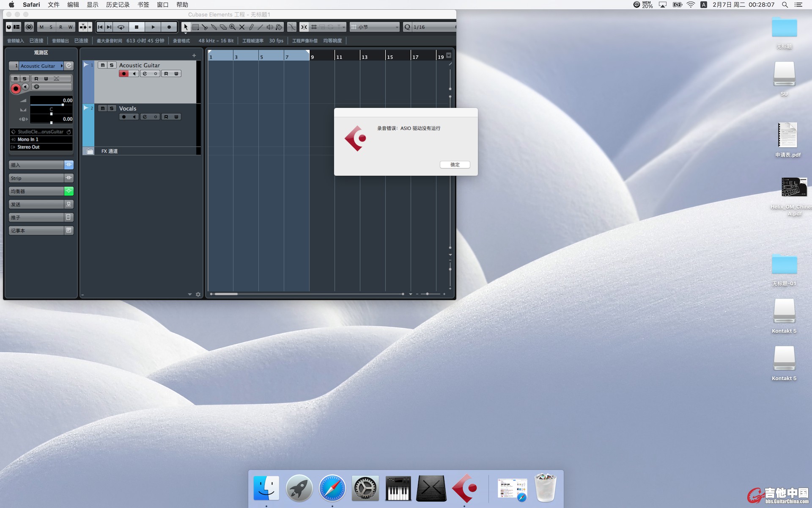Open the 窗口 menu in menu bar
Viewport: 812px width, 508px height.
click(162, 5)
